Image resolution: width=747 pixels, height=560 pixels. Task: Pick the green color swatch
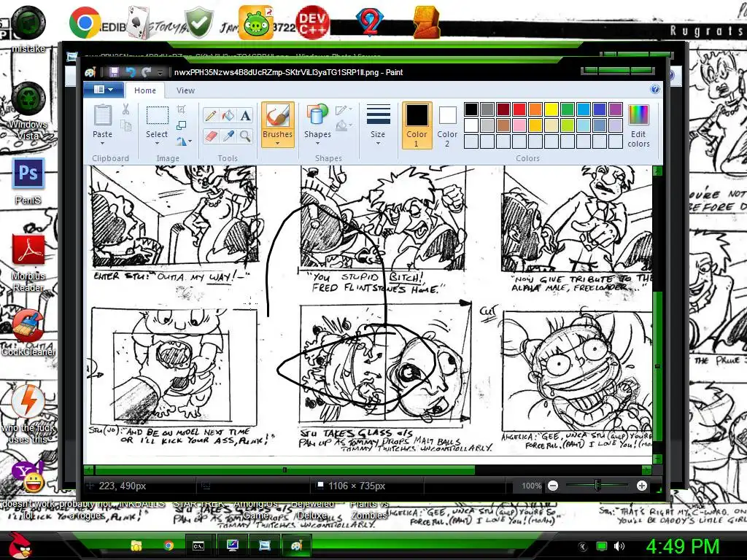568,109
